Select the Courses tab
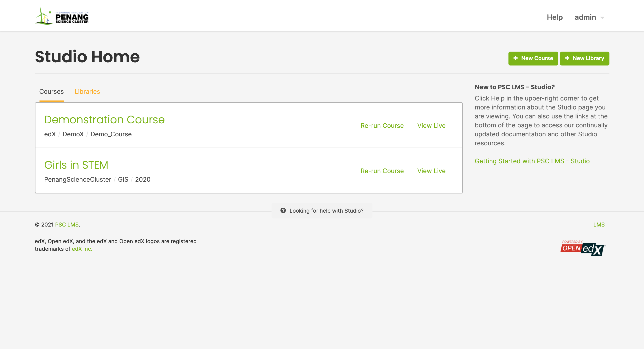The width and height of the screenshot is (644, 349). click(x=52, y=92)
